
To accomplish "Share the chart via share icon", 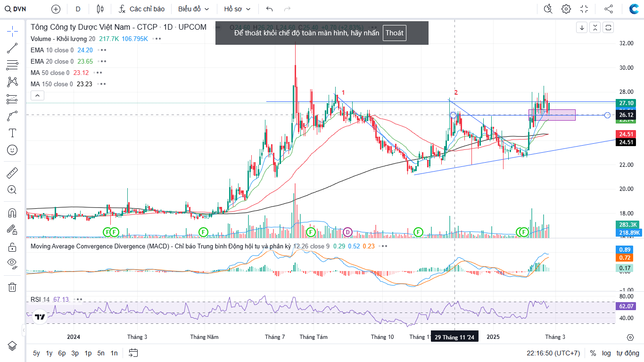I will 609,9.
